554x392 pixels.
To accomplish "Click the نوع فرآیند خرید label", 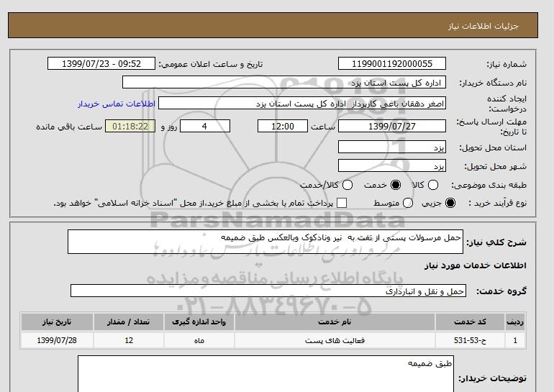I will coord(497,203).
